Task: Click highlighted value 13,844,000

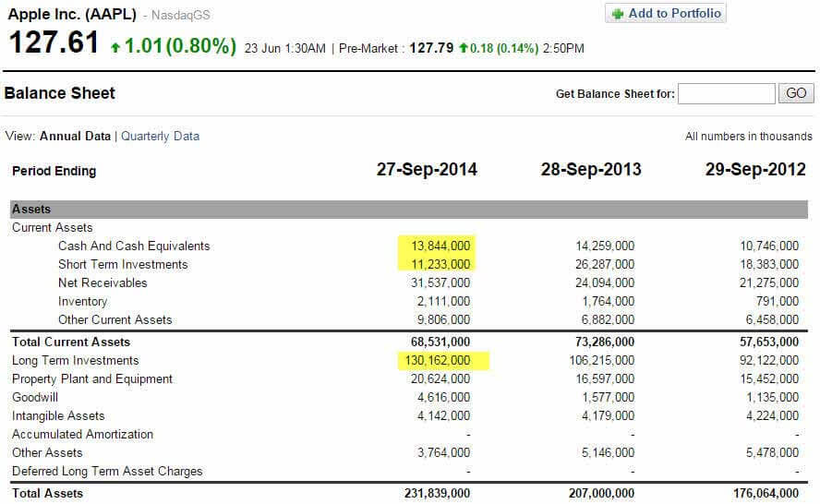Action: [x=440, y=246]
